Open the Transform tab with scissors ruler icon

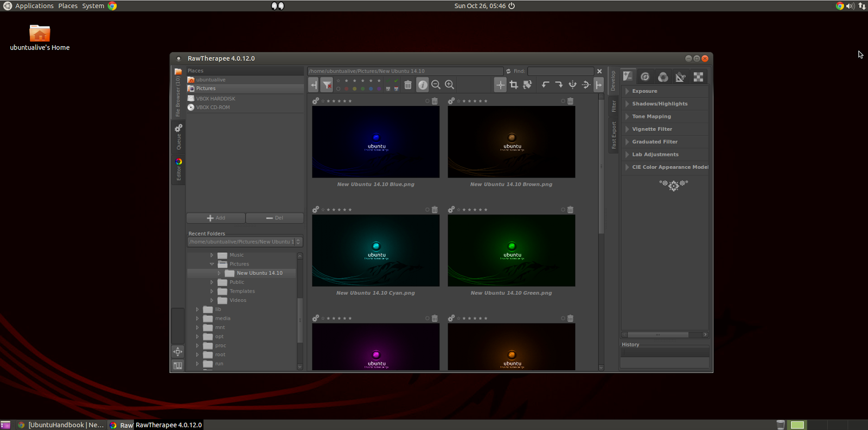pyautogui.click(x=680, y=77)
